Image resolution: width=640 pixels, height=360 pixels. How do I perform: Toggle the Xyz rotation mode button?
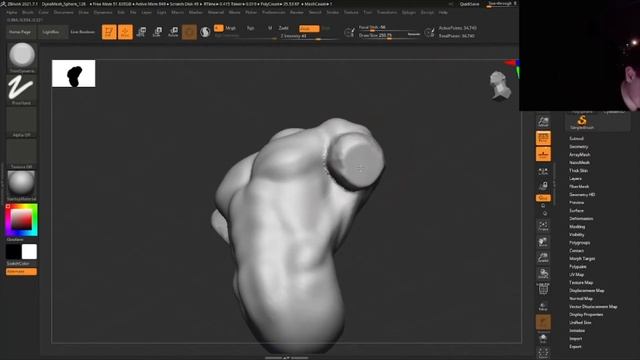tap(543, 198)
